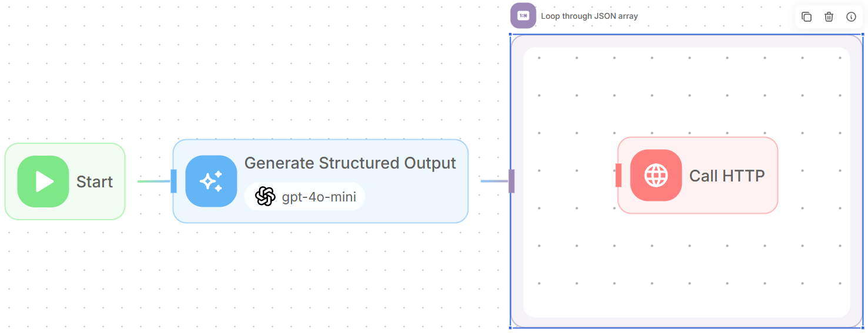Click the OpenAI logo beside gpt-4o-mini
The width and height of the screenshot is (868, 333).
pyautogui.click(x=265, y=196)
